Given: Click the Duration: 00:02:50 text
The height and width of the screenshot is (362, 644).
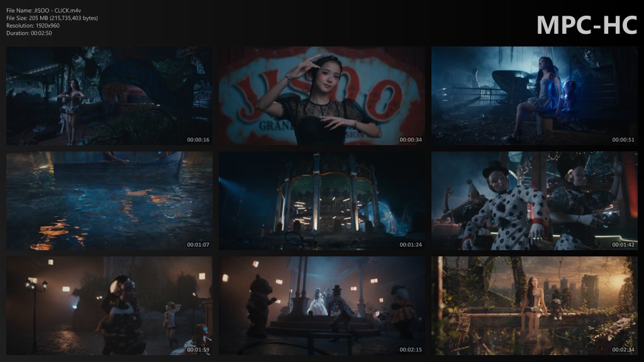Looking at the screenshot, I should (x=29, y=33).
